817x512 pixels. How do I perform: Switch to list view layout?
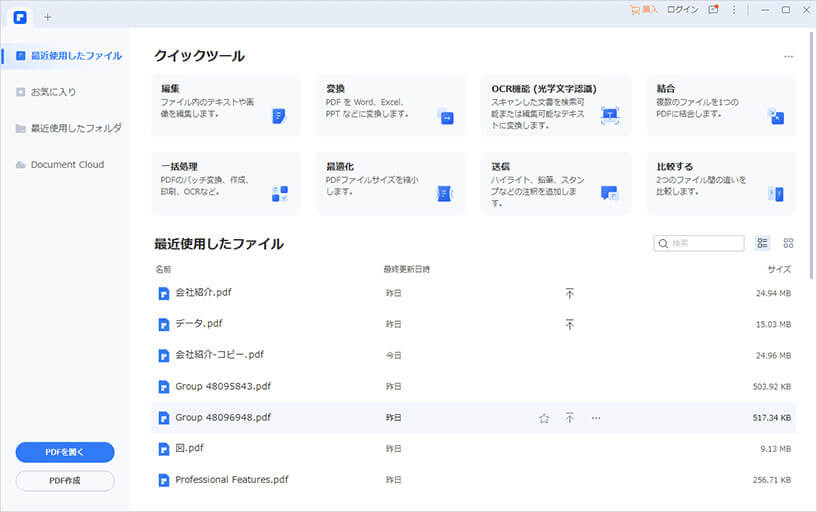click(x=763, y=243)
